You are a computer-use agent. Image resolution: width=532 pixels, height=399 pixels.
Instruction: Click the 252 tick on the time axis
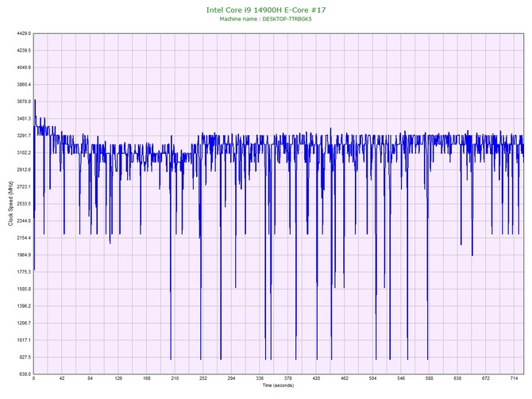[x=203, y=378]
